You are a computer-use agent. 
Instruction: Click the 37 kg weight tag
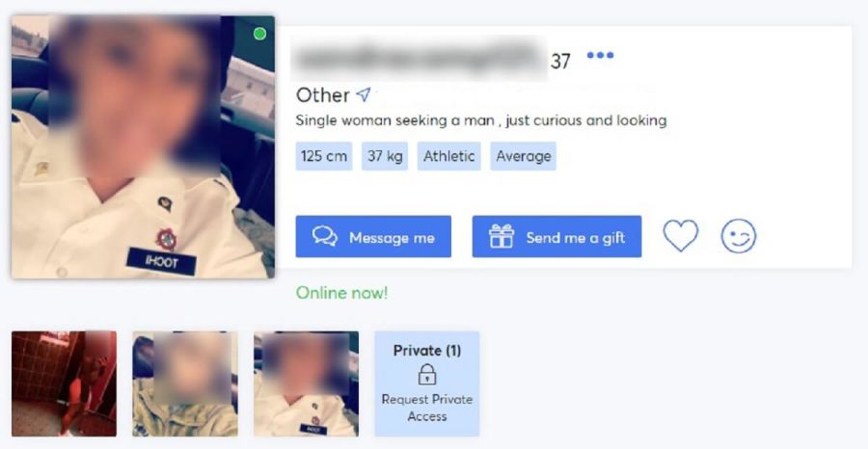[385, 156]
